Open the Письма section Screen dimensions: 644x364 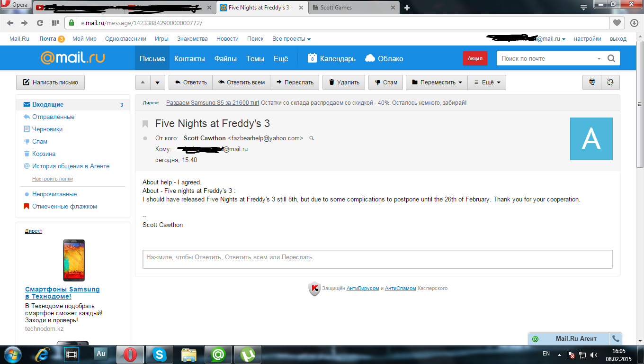152,58
